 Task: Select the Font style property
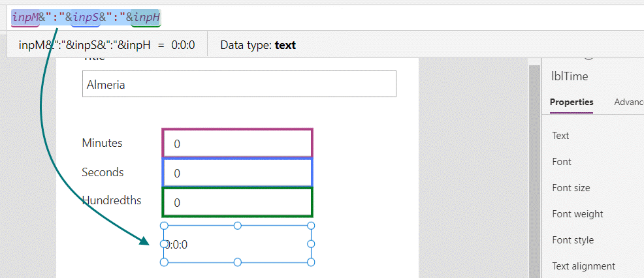[x=573, y=240]
